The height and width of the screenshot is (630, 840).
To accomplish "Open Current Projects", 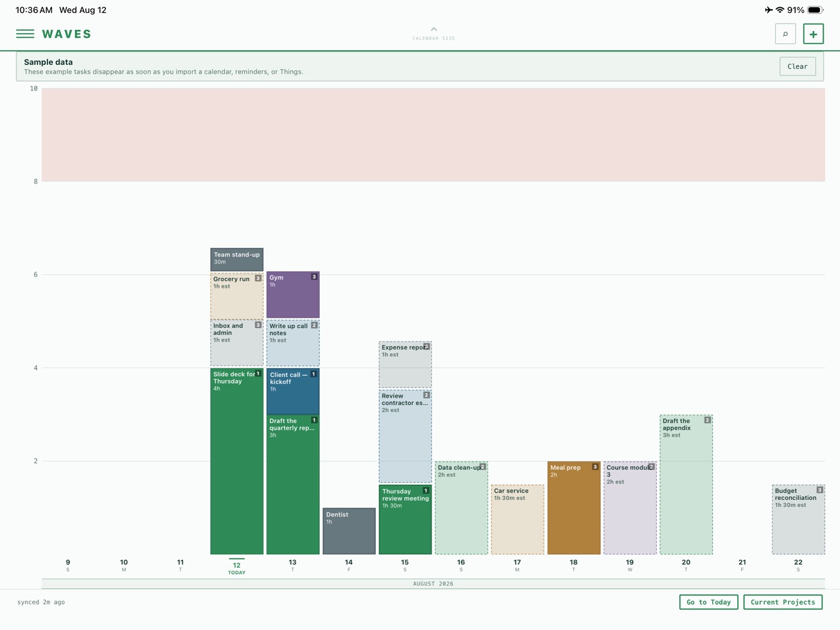I will [783, 602].
